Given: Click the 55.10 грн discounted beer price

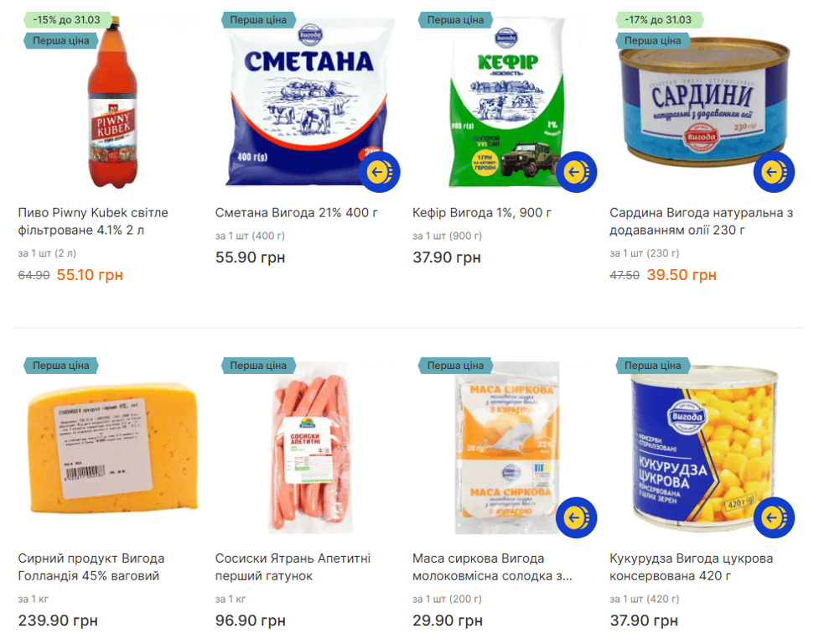Looking at the screenshot, I should pyautogui.click(x=90, y=275).
